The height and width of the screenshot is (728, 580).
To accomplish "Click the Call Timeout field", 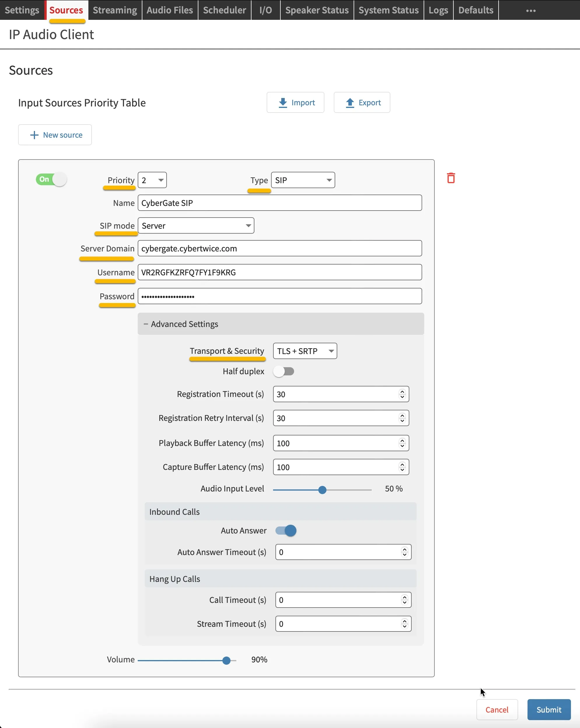I will tap(343, 600).
